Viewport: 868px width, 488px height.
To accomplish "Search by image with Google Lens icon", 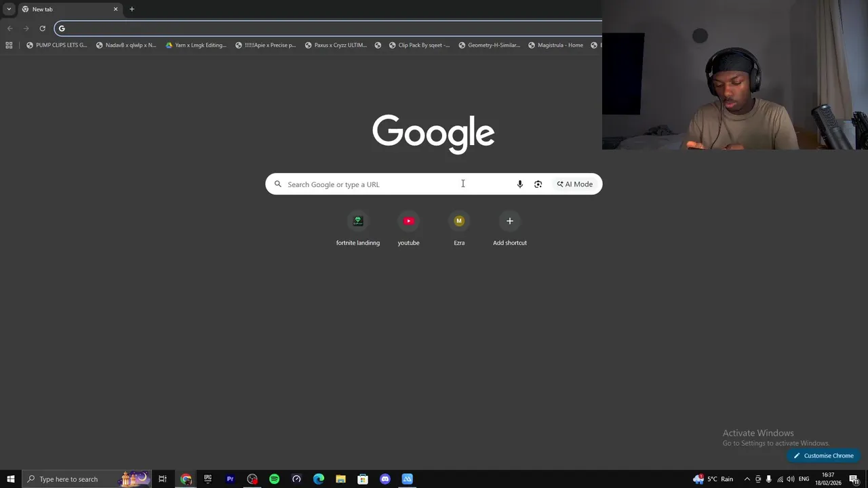I will [538, 184].
